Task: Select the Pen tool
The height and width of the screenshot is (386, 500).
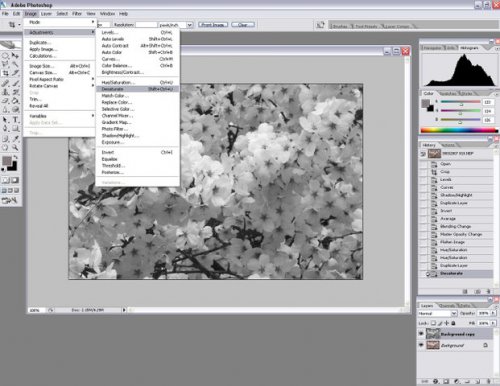Action: [x=6, y=128]
